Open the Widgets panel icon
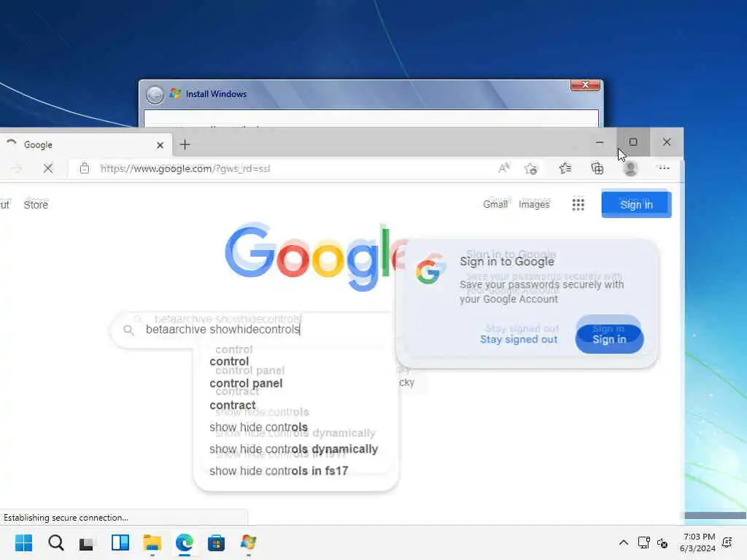 (120, 542)
